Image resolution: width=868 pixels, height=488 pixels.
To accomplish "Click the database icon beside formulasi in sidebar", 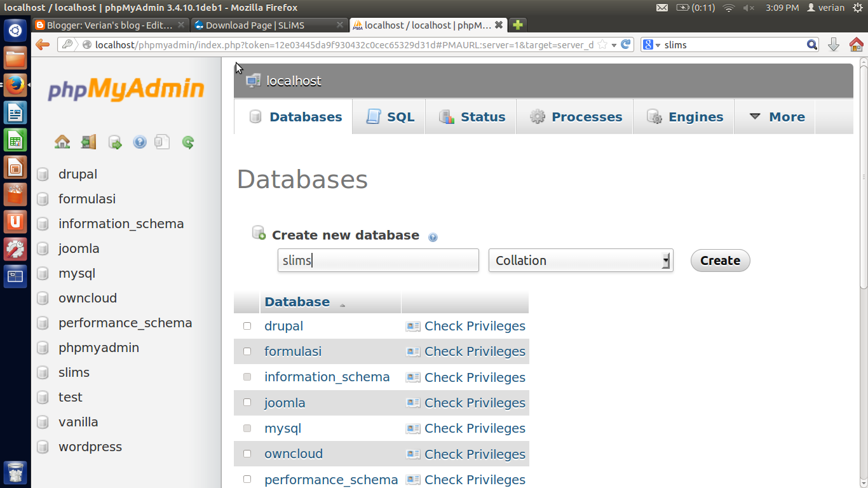I will tap(43, 199).
